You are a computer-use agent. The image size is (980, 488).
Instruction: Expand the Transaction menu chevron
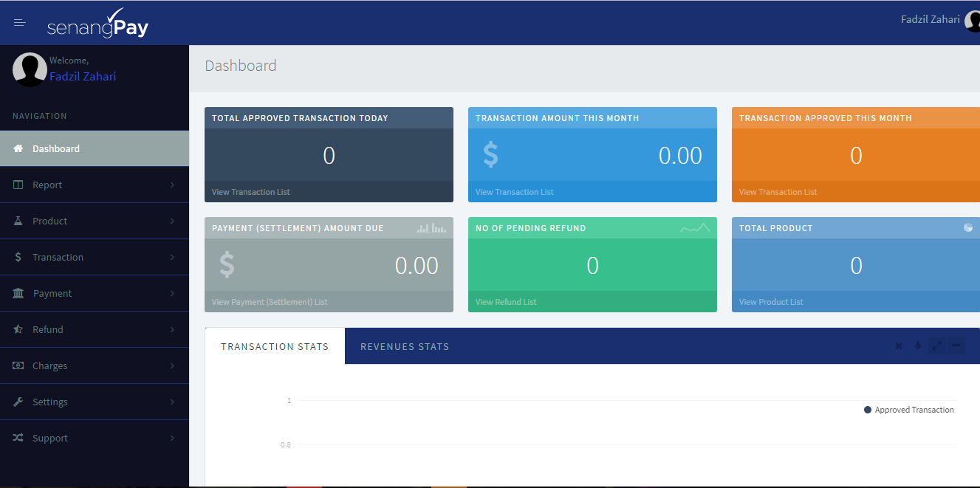click(x=172, y=257)
